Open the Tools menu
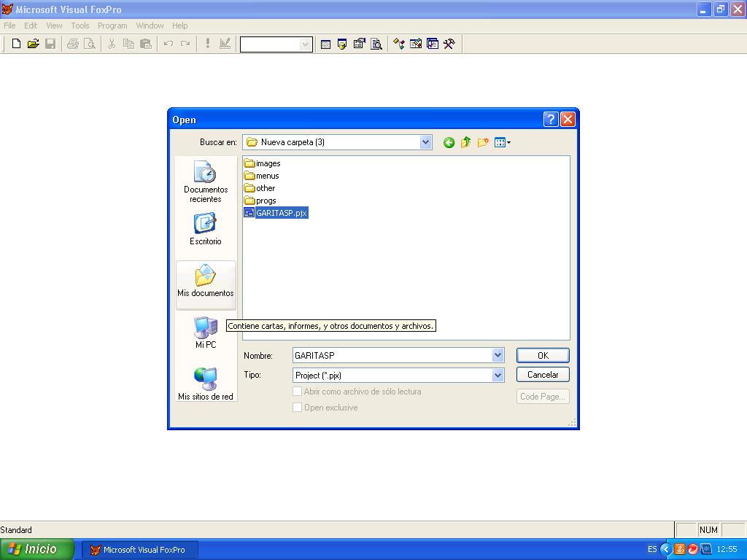Viewport: 747px width, 560px height. [80, 26]
